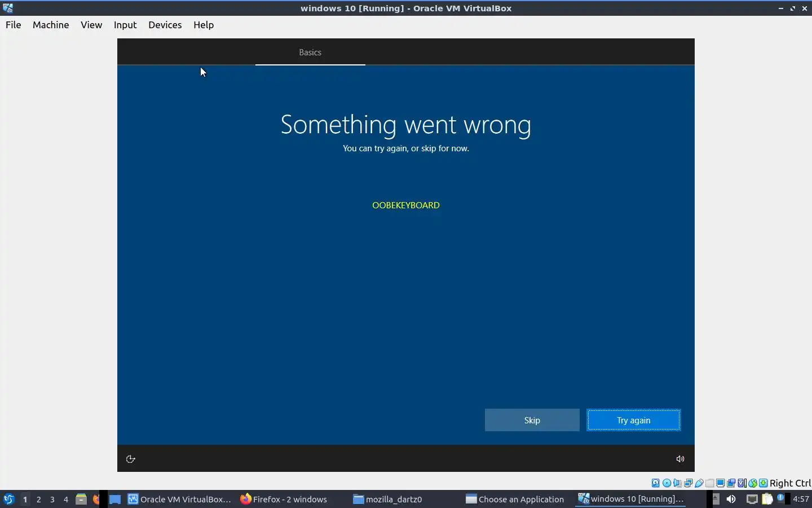Click the VirtualBox window icon in title bar
Screen dimensions: 812x508
click(8, 8)
